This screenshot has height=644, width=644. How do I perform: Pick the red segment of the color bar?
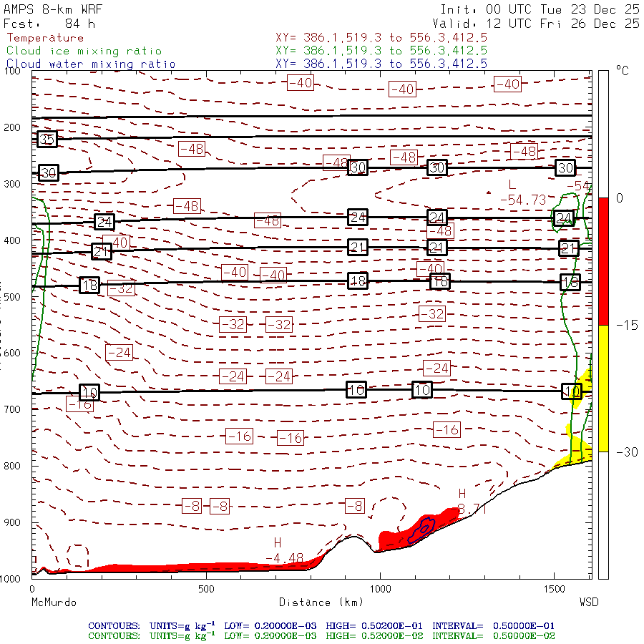point(603,261)
